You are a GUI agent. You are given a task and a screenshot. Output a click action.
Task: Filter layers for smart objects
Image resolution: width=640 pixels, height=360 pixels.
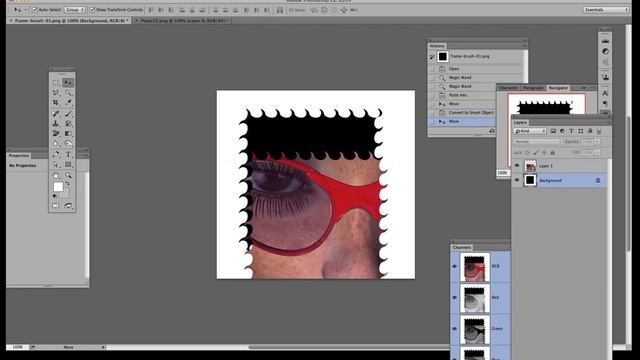point(589,131)
